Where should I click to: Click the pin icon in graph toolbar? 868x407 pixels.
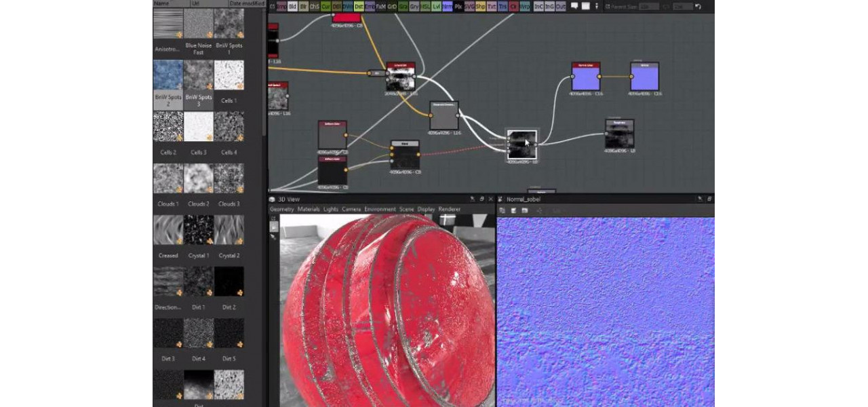coord(595,6)
